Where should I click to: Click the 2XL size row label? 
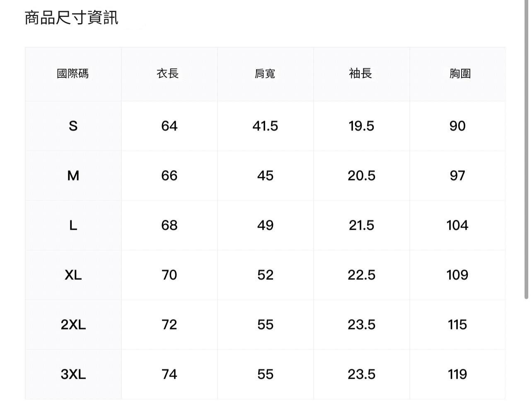coord(73,324)
